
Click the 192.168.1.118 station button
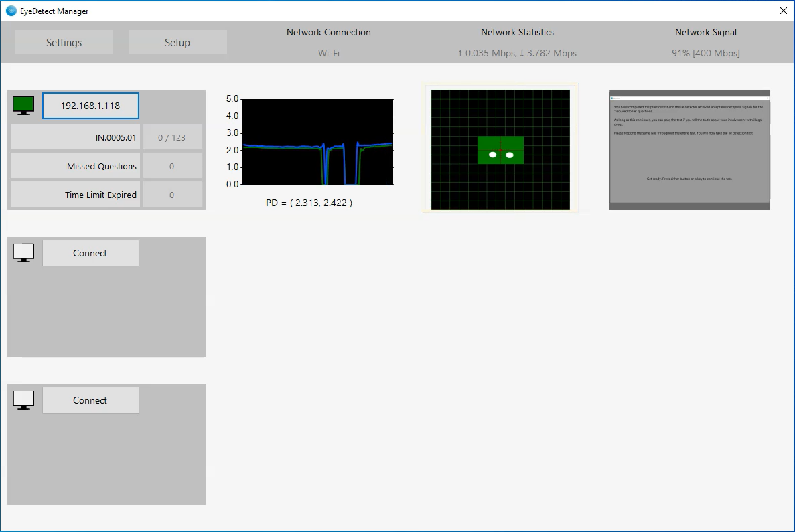90,105
